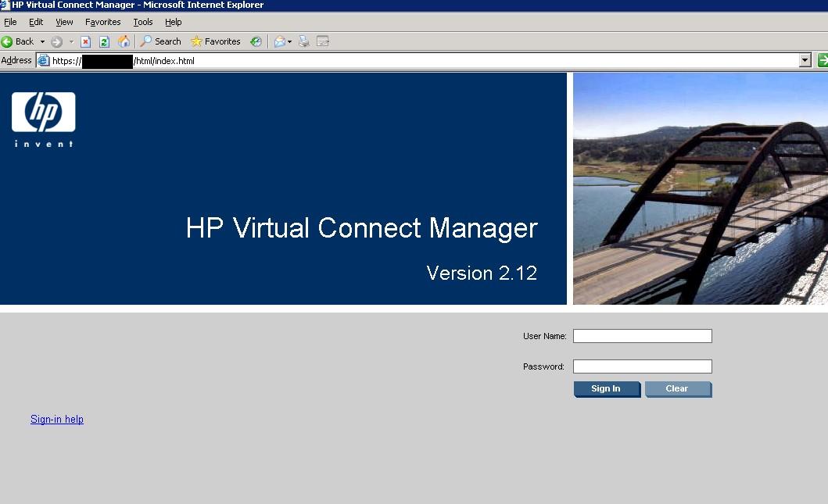The width and height of the screenshot is (828, 504).
Task: Click the Stop icon to halt loading
Action: tap(85, 41)
